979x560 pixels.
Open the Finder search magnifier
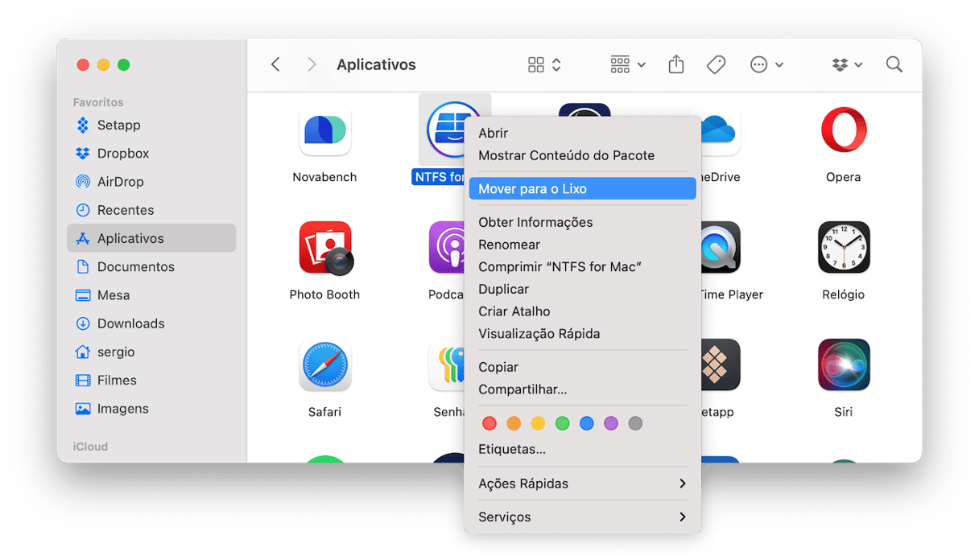tap(894, 64)
